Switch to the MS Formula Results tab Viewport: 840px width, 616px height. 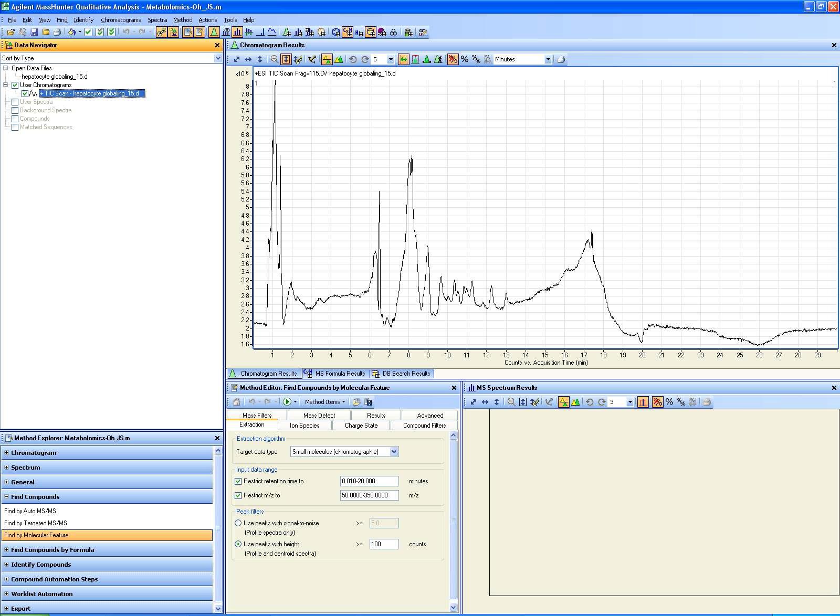point(334,374)
